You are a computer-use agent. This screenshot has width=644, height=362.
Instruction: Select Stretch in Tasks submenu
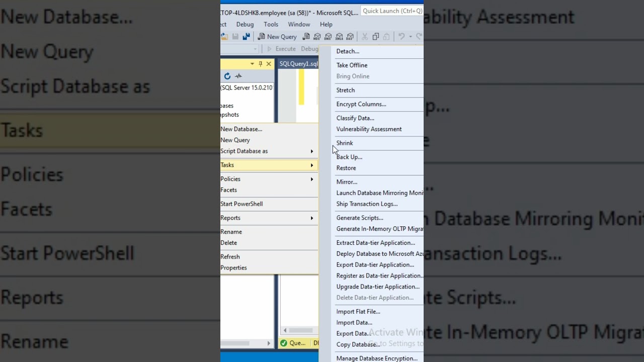click(371, 90)
